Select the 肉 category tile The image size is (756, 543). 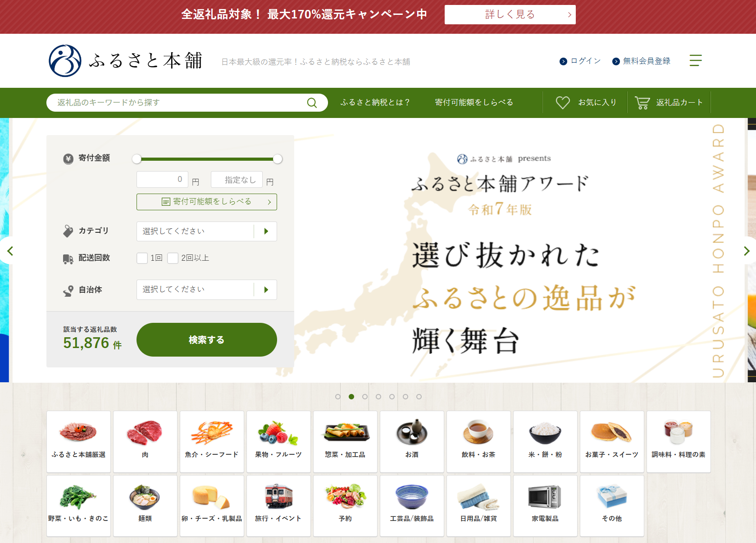[x=145, y=441]
